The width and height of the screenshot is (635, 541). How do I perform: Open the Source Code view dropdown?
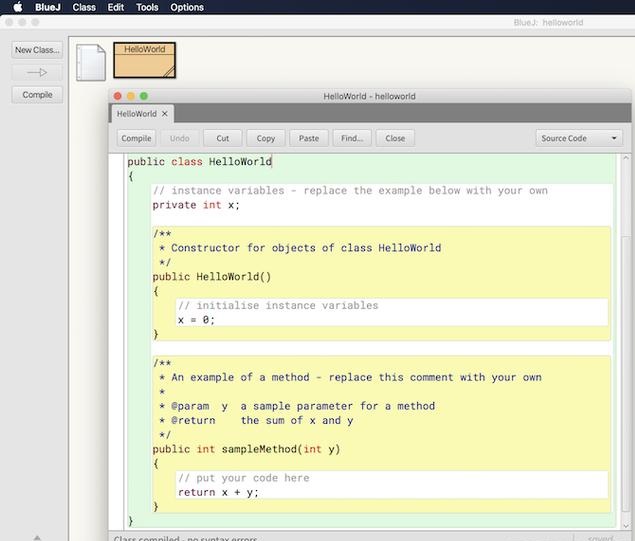579,138
